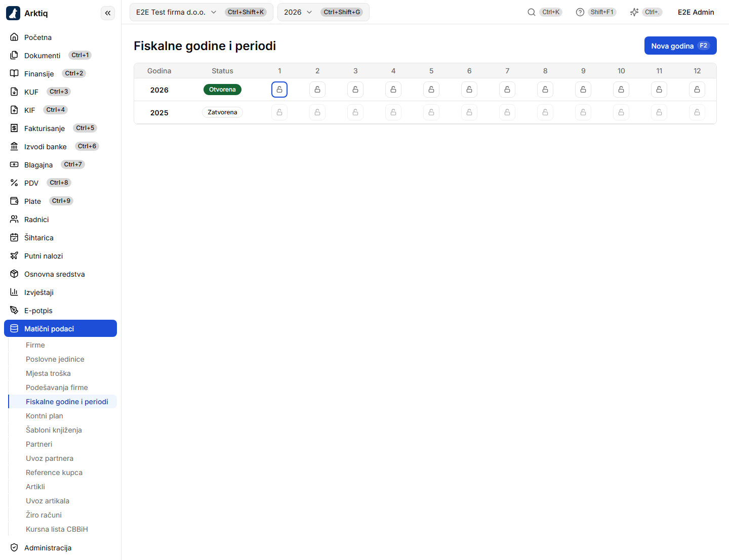Image resolution: width=729 pixels, height=560 pixels.
Task: Click the Plate wallet icon
Action: point(14,201)
